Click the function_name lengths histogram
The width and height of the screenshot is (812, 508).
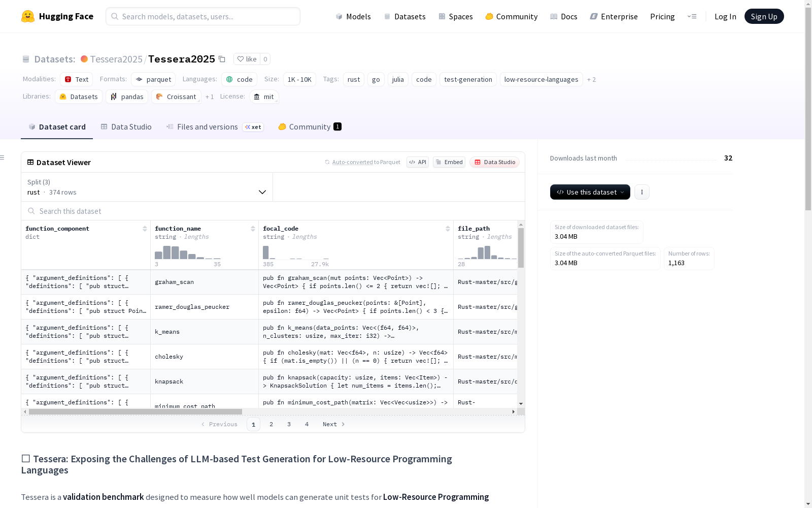click(188, 252)
